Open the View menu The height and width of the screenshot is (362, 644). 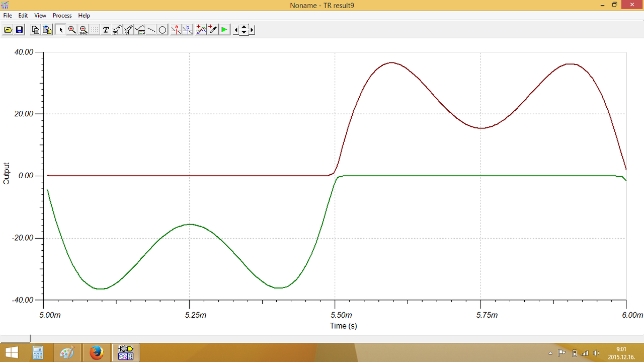pyautogui.click(x=40, y=16)
